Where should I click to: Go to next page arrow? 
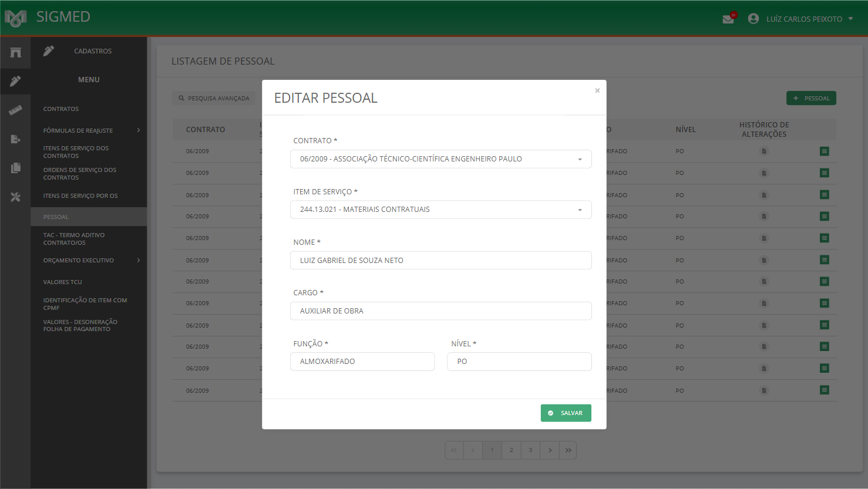coord(550,450)
